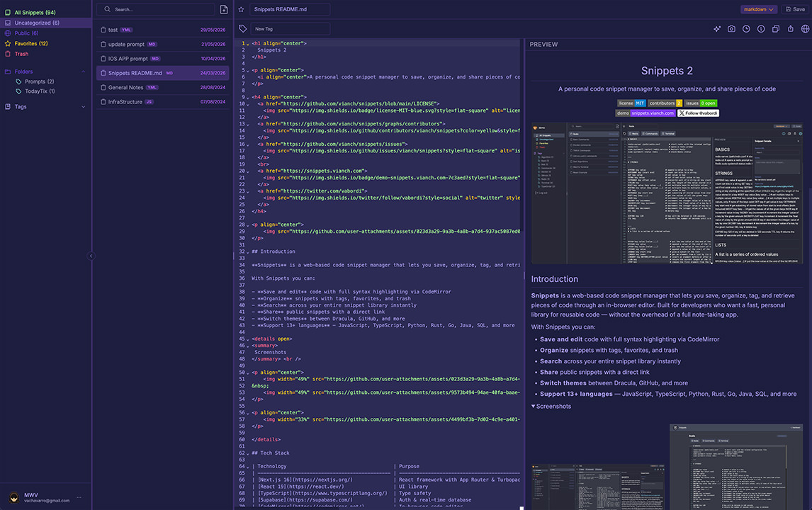Collapse Screenshots disclosure triangle in preview
Image resolution: width=812 pixels, height=510 pixels.
click(534, 407)
